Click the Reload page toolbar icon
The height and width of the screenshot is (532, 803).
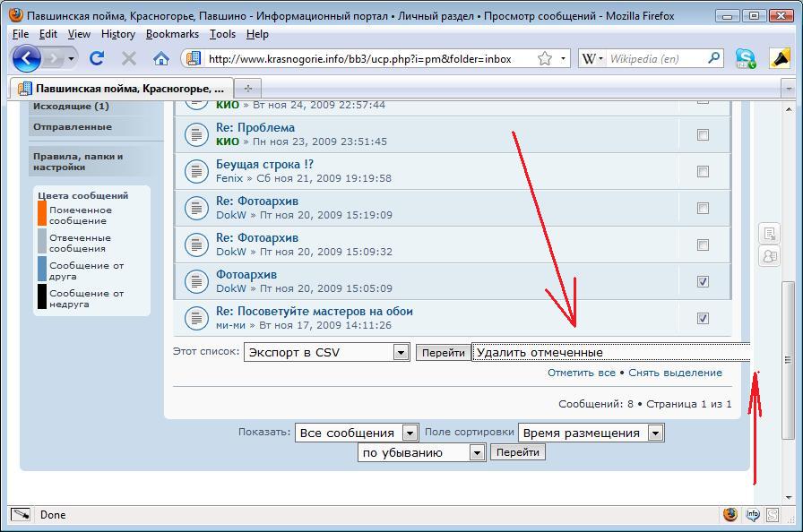click(97, 58)
